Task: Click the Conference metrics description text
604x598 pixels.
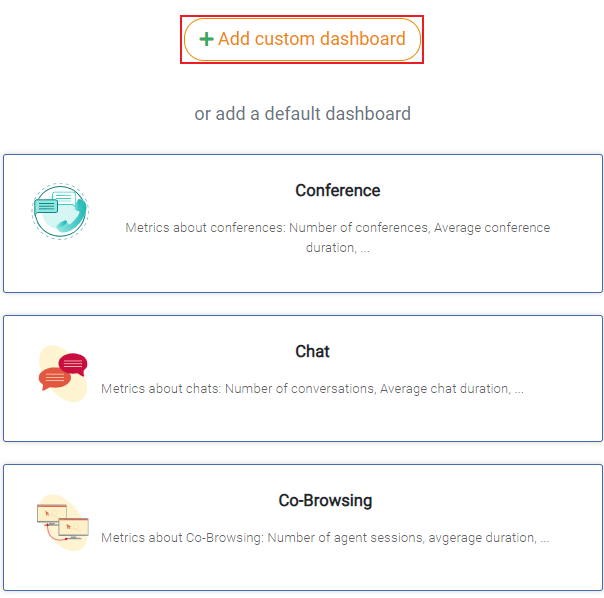Action: (337, 237)
